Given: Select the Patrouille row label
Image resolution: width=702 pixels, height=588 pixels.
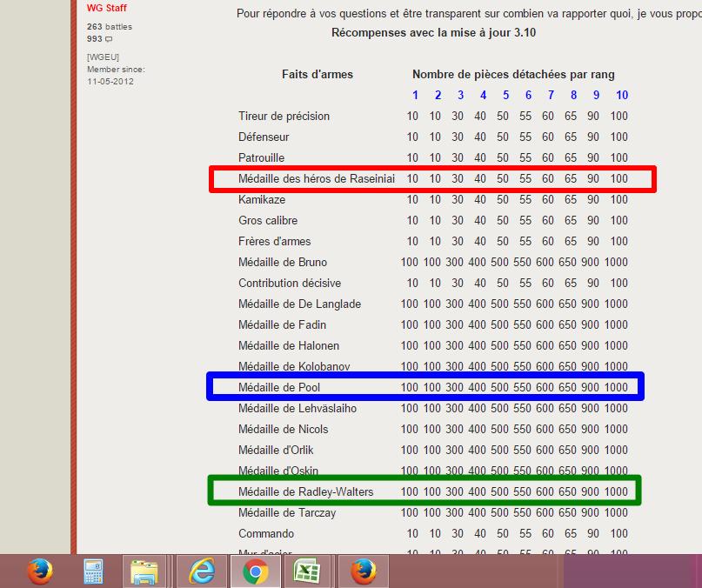Looking at the screenshot, I should pos(262,158).
